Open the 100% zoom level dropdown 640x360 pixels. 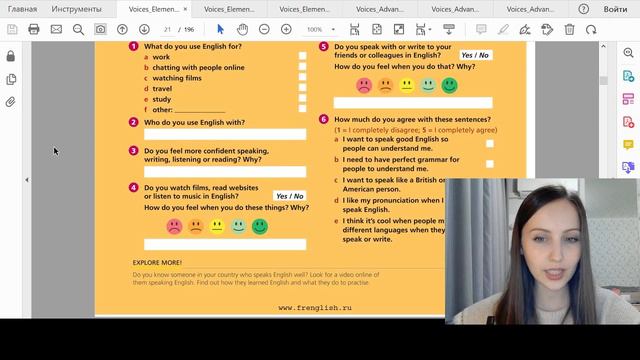[333, 29]
